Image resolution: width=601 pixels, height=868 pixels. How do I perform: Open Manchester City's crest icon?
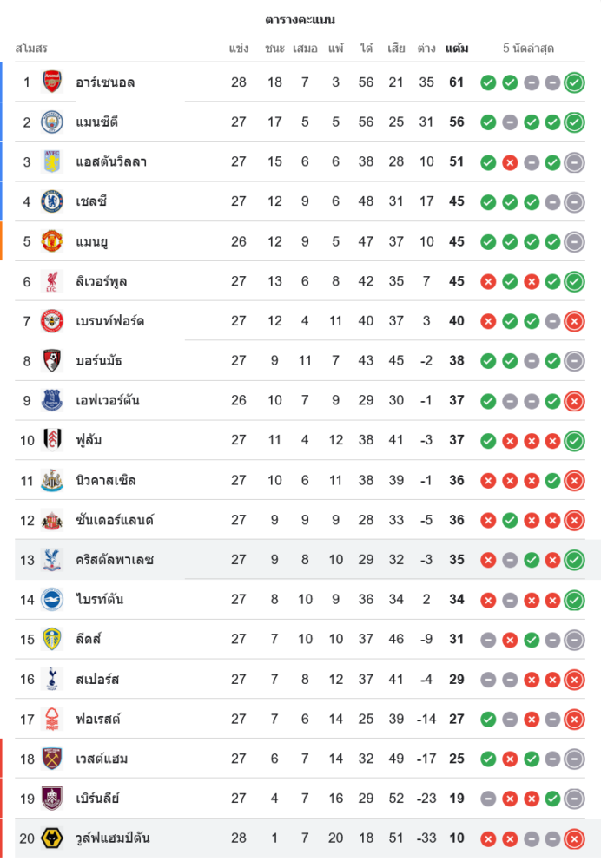52,122
